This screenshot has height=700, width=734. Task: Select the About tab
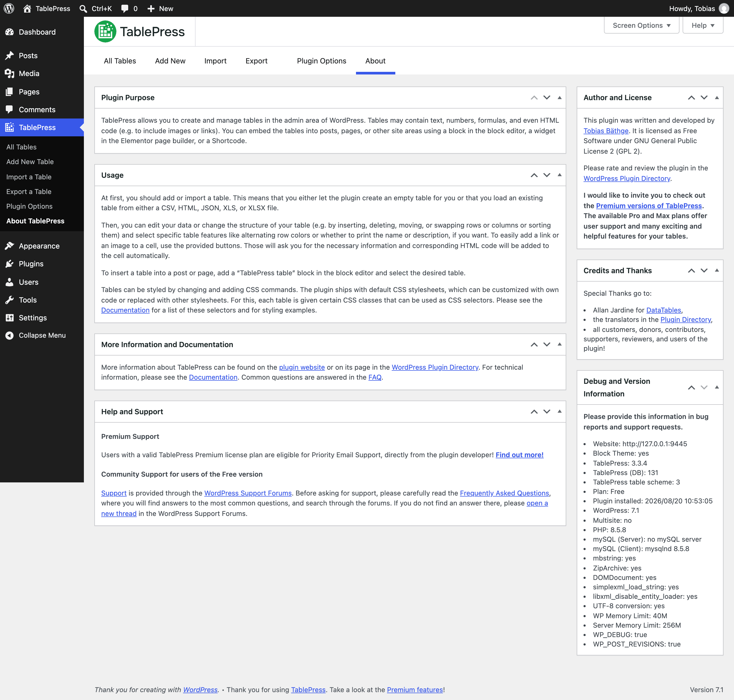[x=375, y=61]
